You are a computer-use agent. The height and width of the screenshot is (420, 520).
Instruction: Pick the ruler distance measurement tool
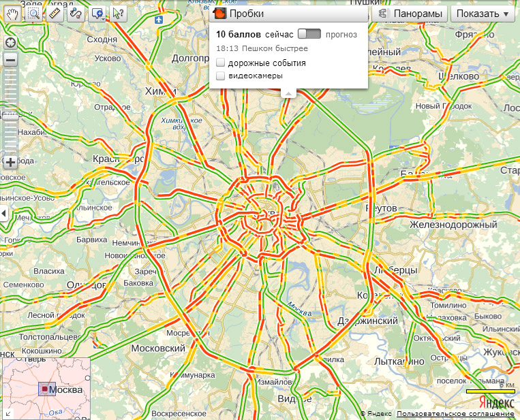(55, 13)
